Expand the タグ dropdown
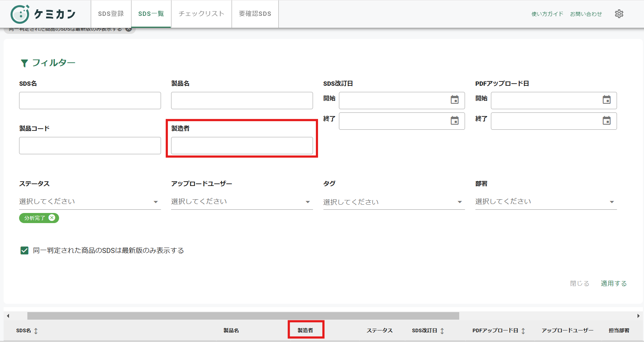The width and height of the screenshot is (644, 342). [x=394, y=202]
